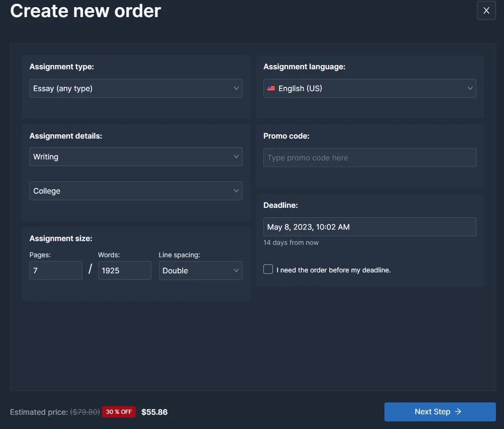Screen dimensions: 504x429
Task: Click the 30% OFF discount badge
Action: pyautogui.click(x=119, y=412)
